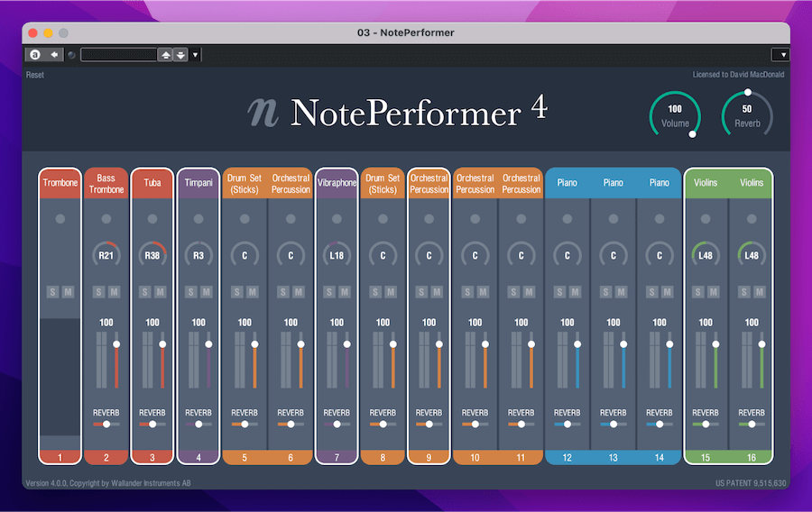Click the master Reverb knob

click(x=747, y=115)
